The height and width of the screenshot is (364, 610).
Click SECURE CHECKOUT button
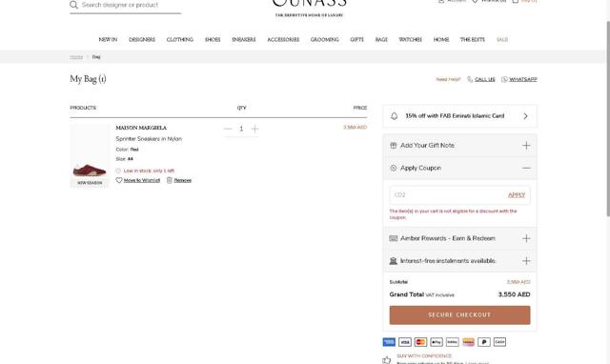coord(459,315)
